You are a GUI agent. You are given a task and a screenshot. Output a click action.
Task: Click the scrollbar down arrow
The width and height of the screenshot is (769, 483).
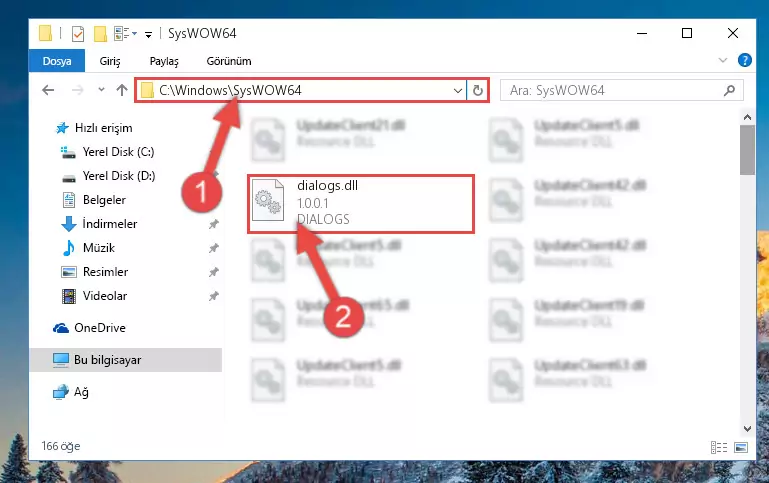point(747,429)
